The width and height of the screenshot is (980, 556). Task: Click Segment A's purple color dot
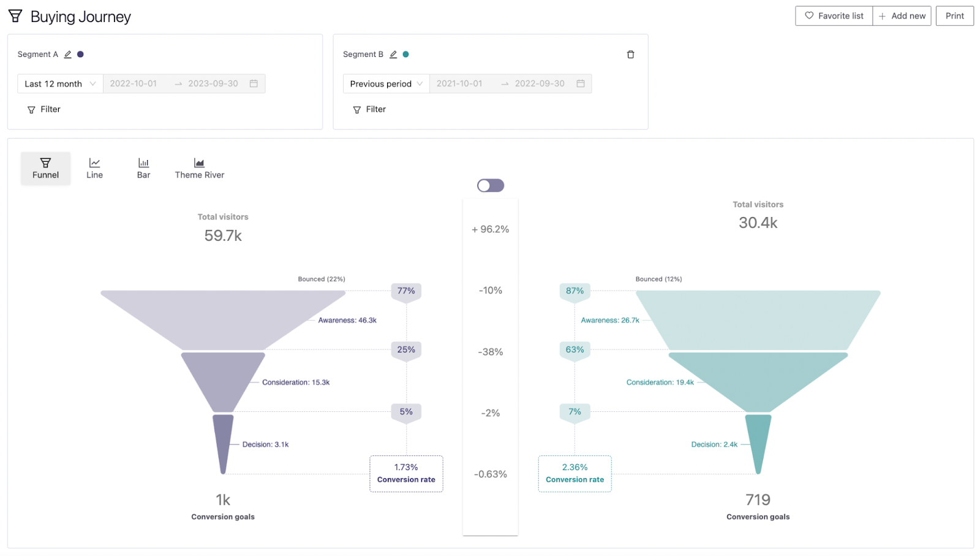(x=81, y=54)
